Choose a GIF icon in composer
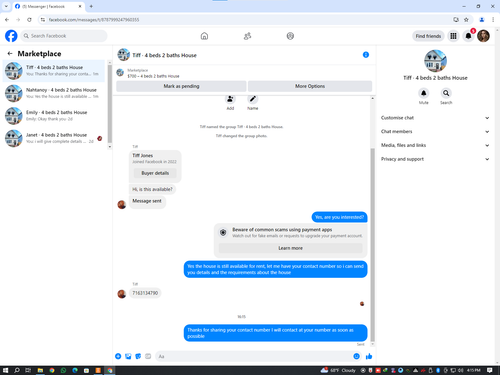 click(x=148, y=356)
